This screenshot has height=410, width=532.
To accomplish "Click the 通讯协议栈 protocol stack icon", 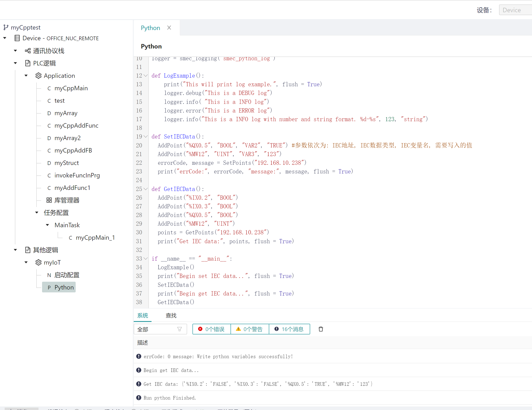I will [28, 51].
